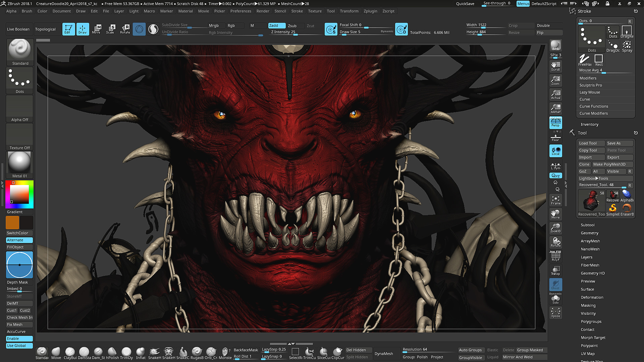Screen dimensions: 644x362
Task: Click the BPR render icon
Action: 555,45
